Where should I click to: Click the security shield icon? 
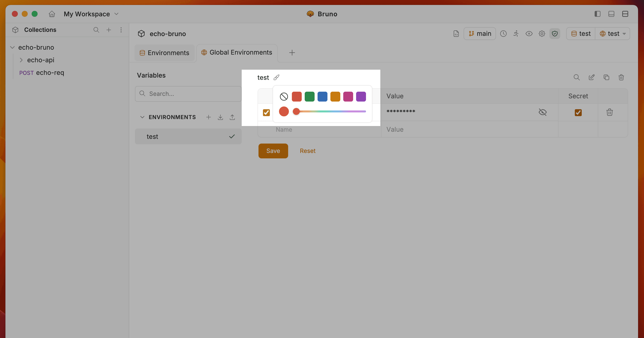pyautogui.click(x=555, y=34)
